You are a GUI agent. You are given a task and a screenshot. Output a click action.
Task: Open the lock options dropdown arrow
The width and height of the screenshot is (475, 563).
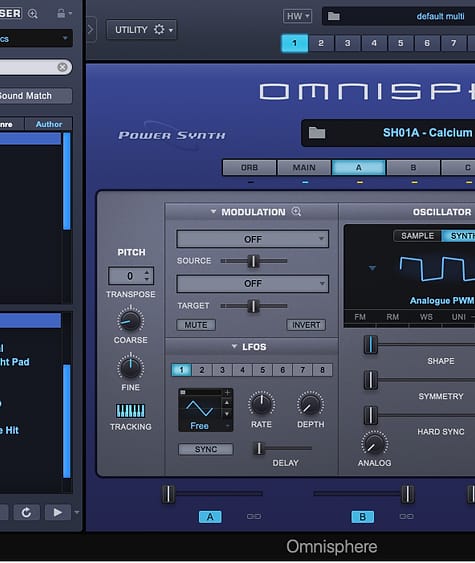click(70, 14)
